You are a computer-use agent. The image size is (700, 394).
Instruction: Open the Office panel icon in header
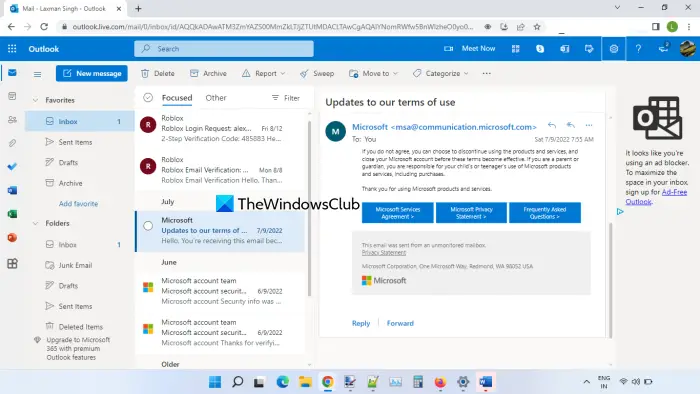point(565,49)
